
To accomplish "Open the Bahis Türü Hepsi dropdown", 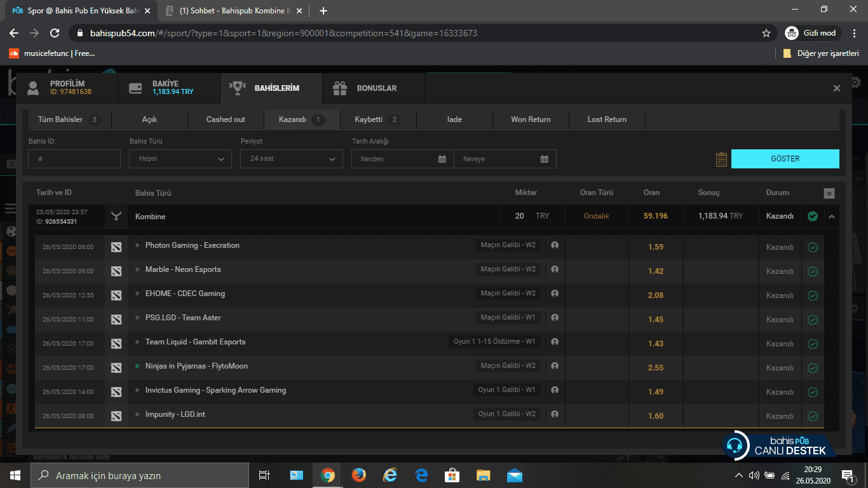I will click(180, 159).
